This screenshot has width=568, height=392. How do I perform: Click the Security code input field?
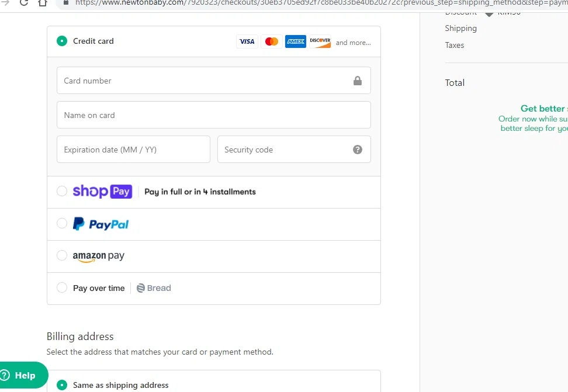(283, 150)
